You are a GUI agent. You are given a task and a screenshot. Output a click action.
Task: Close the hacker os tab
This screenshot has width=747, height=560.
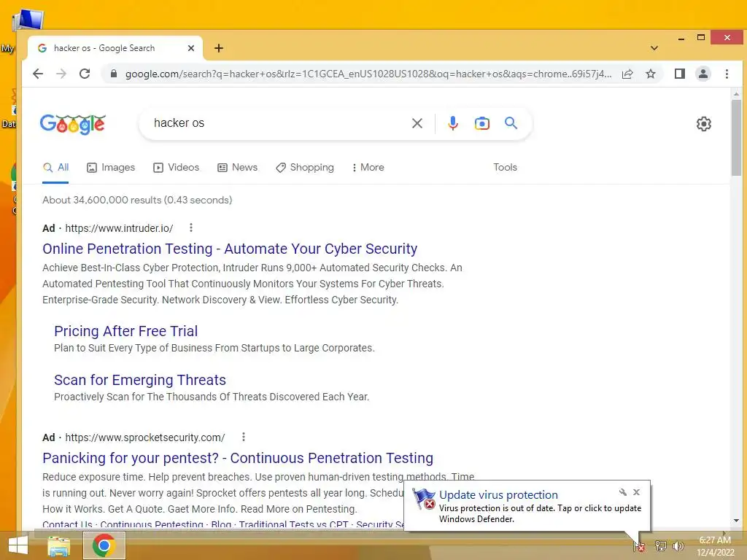(x=191, y=48)
